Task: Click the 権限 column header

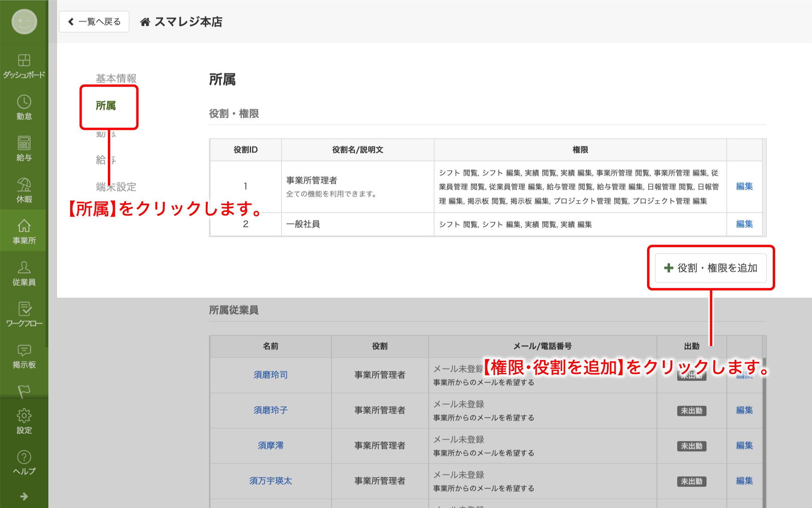Action: (580, 150)
